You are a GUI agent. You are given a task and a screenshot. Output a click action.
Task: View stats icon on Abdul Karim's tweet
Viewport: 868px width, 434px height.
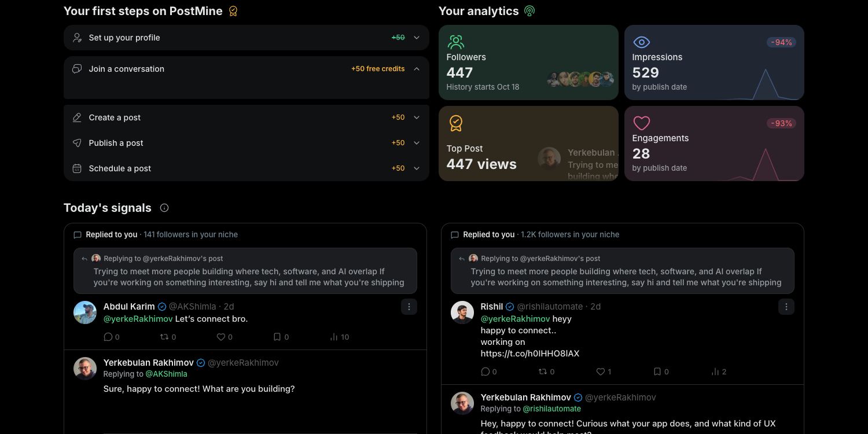[x=334, y=337]
